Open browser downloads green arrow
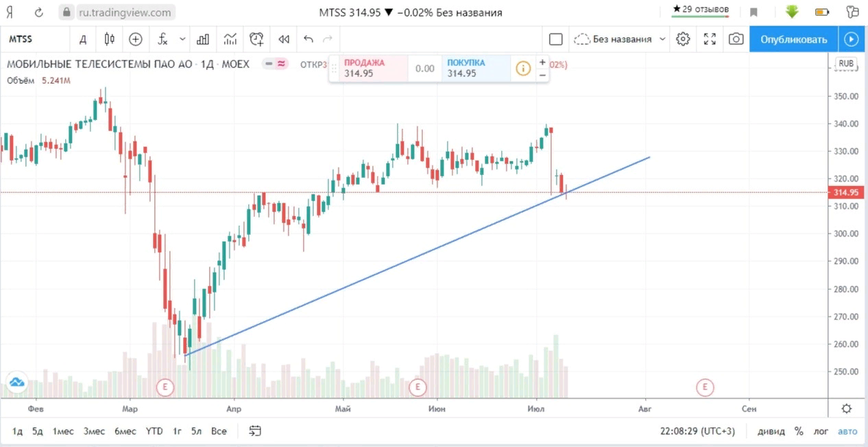Screen dimensions: 868x447 click(792, 12)
